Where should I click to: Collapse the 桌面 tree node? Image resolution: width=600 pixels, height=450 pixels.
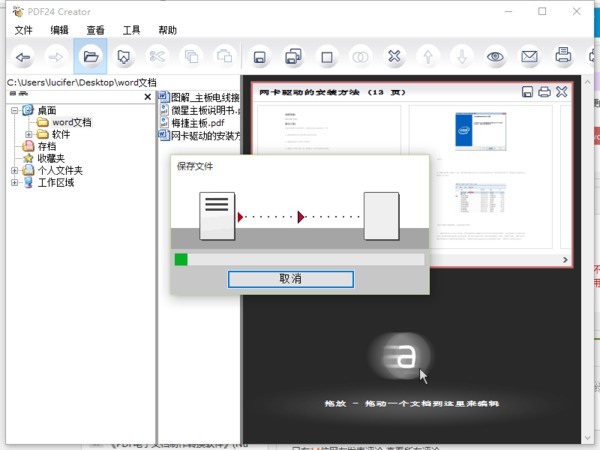pyautogui.click(x=15, y=110)
